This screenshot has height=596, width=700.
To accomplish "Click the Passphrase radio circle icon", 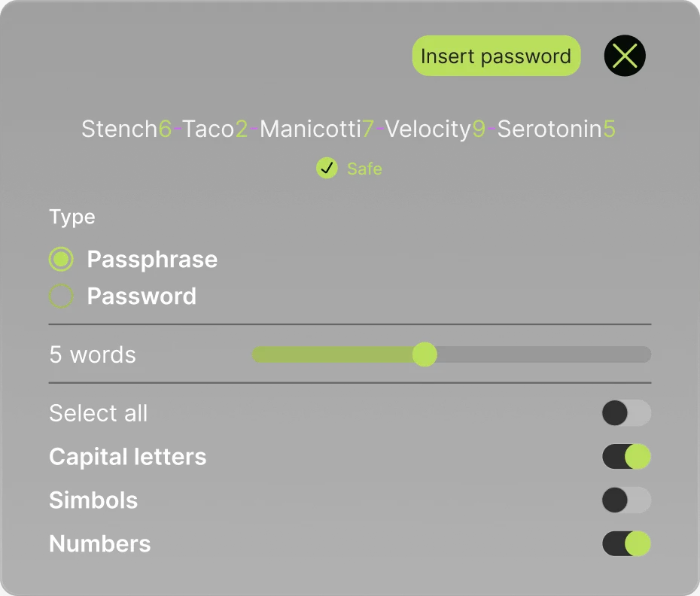I will coord(61,259).
